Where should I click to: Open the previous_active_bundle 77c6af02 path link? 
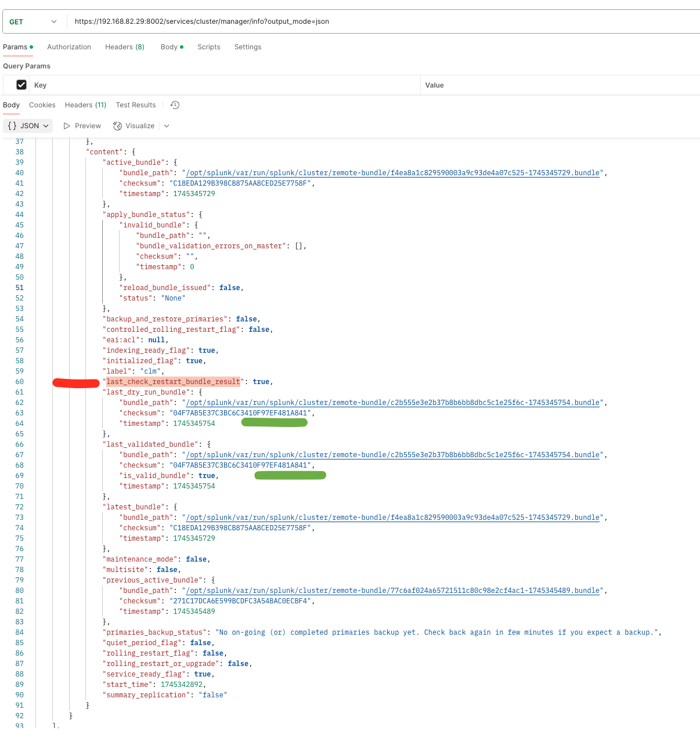tap(392, 590)
